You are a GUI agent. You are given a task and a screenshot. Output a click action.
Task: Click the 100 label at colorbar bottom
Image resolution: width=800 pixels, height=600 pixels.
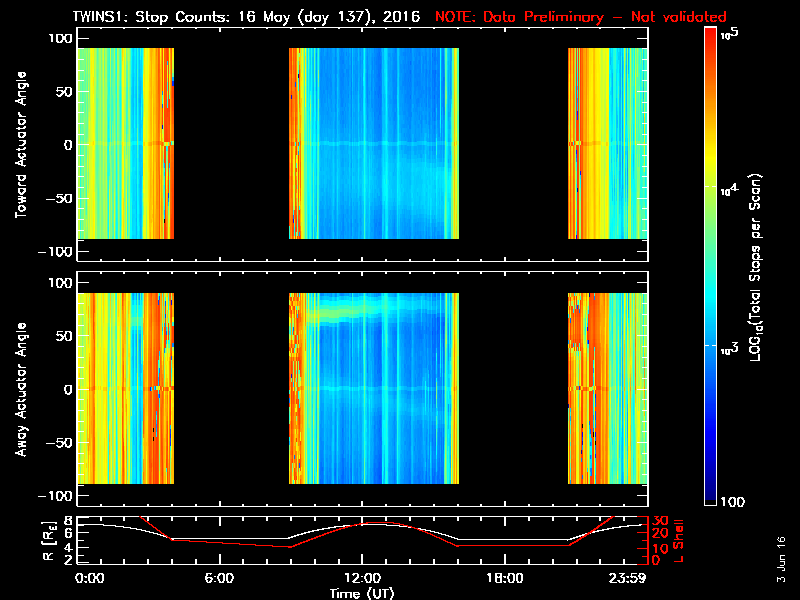tap(735, 499)
